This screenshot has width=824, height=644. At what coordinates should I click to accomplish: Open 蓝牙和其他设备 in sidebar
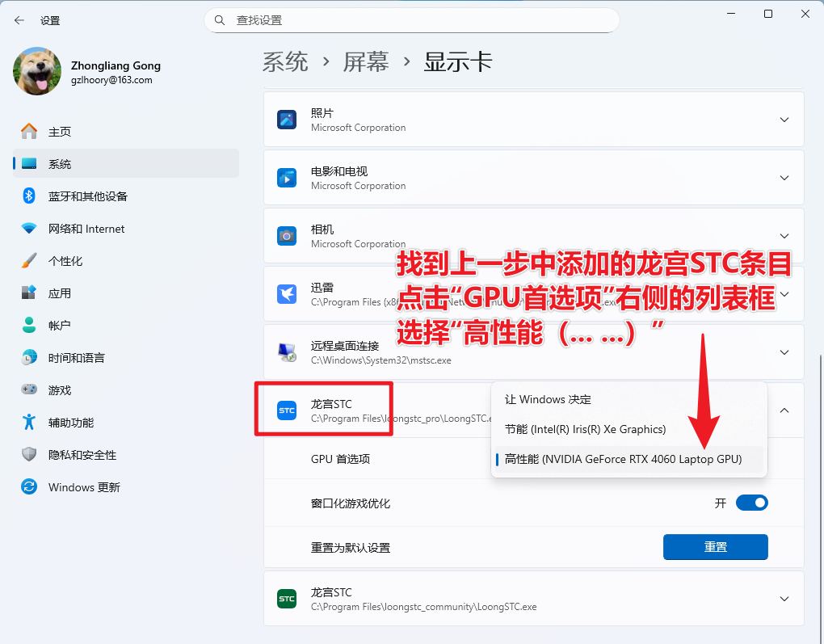coord(87,196)
